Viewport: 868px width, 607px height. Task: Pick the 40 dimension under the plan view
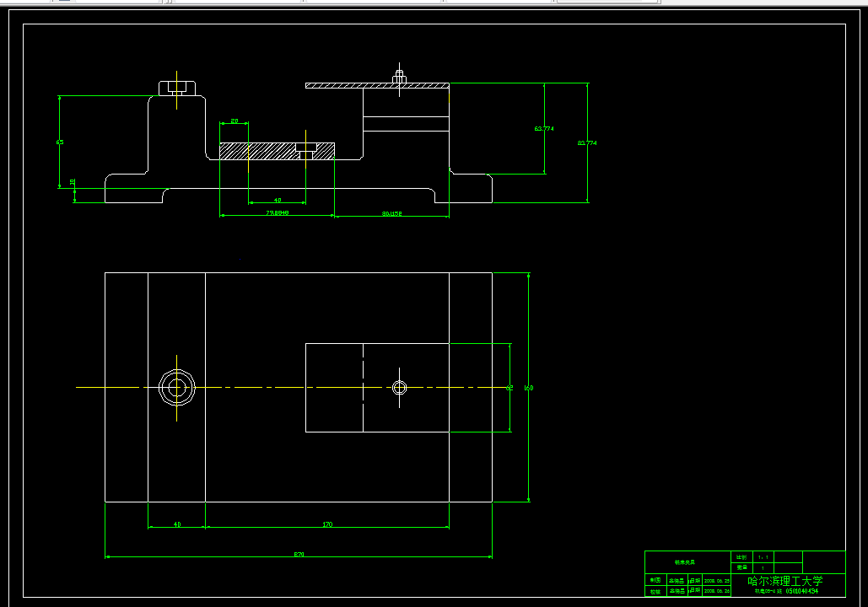(177, 524)
